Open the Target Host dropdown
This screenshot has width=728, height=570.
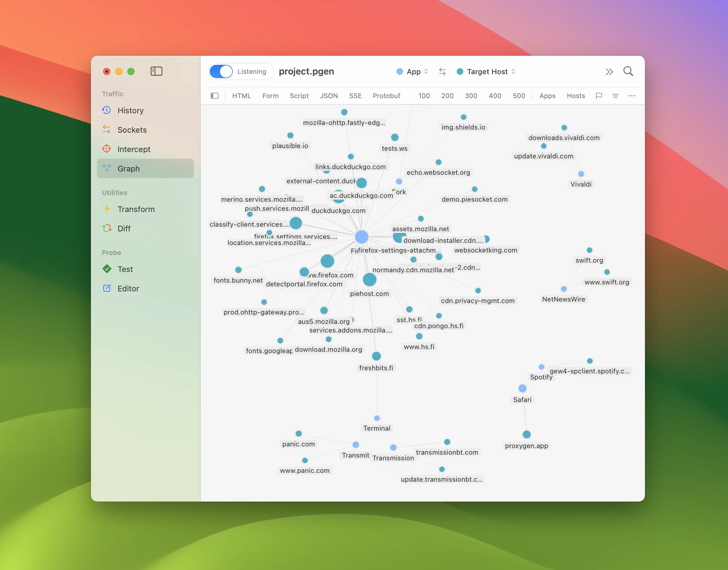point(486,71)
